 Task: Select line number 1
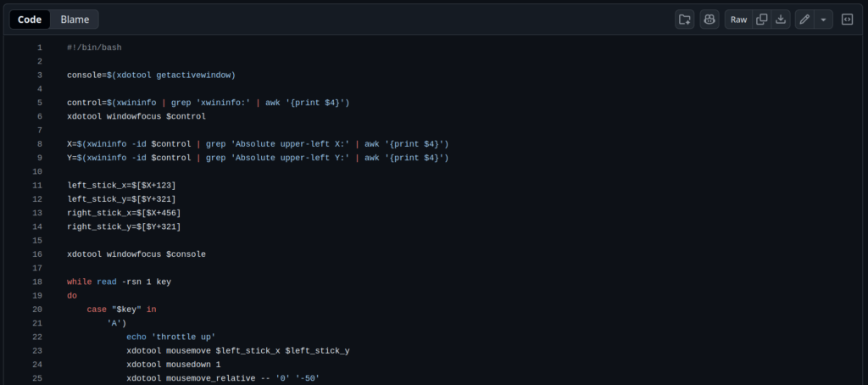[x=39, y=47]
